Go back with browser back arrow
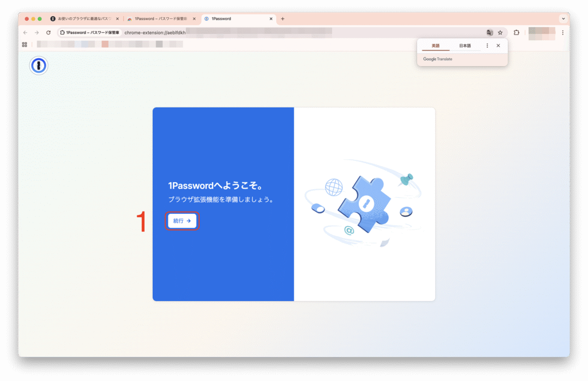The image size is (588, 381). [25, 33]
